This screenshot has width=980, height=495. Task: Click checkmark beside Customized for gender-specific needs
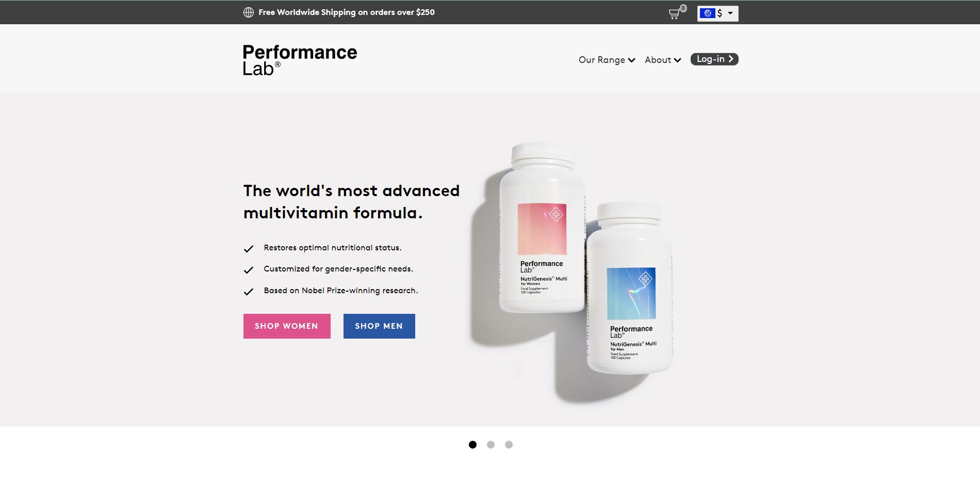pyautogui.click(x=249, y=270)
